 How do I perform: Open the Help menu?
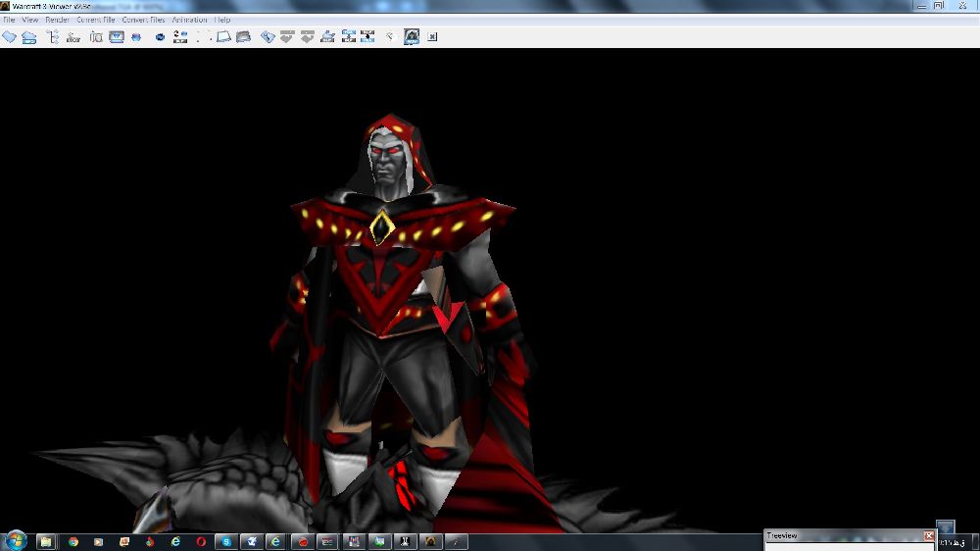[x=222, y=20]
